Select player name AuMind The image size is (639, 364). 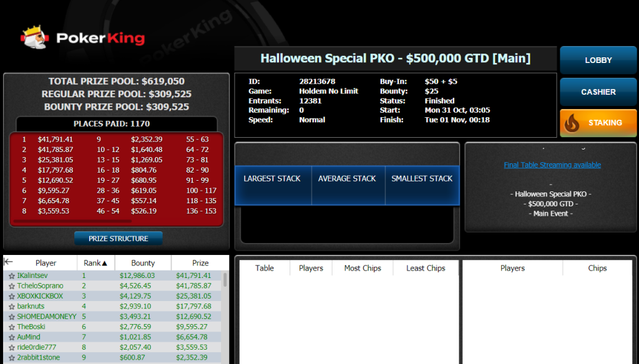tap(29, 337)
